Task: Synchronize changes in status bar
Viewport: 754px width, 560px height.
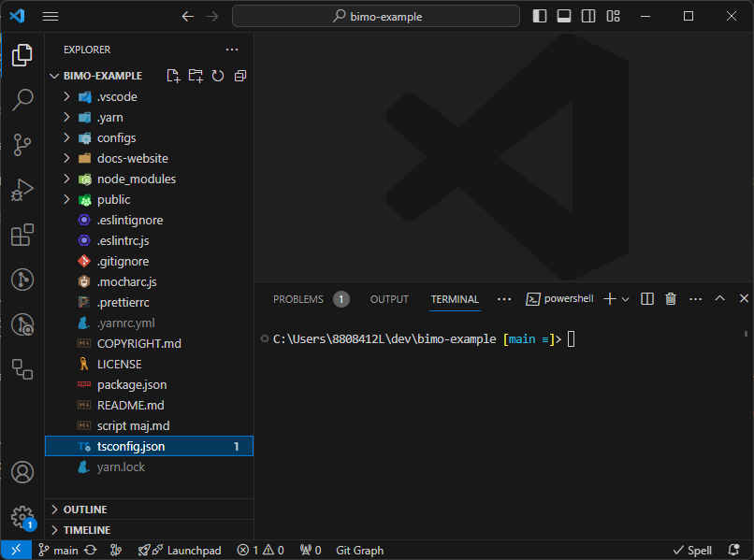Action: (x=91, y=550)
